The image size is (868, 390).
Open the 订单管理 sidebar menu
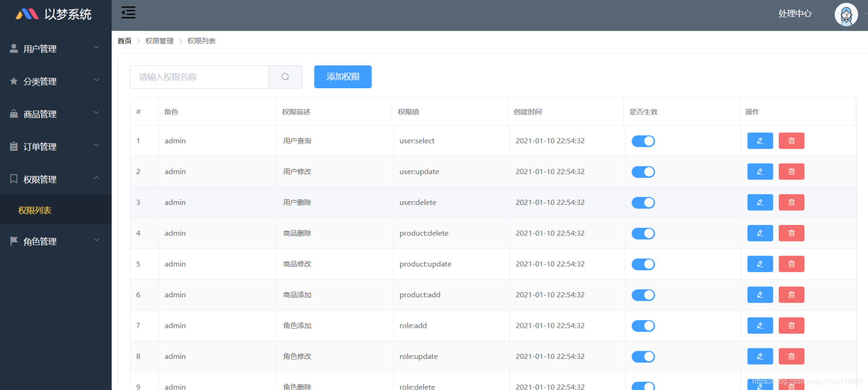pos(56,147)
